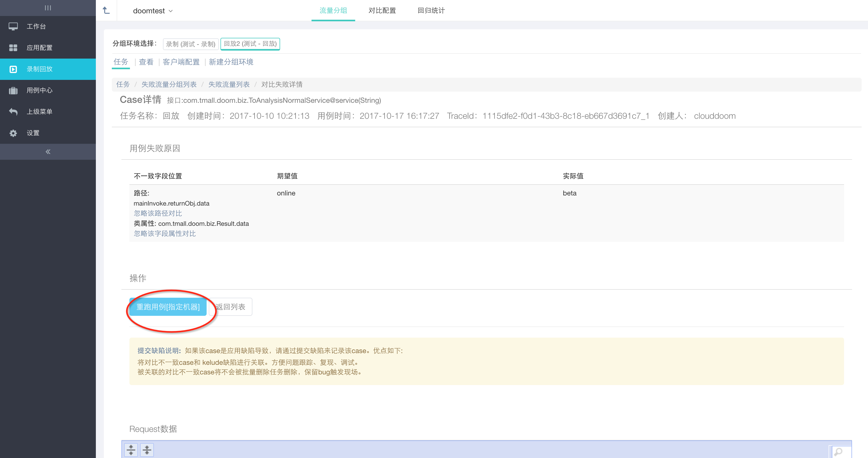This screenshot has width=868, height=458.
Task: Open 应用配置 in the sidebar
Action: tap(48, 47)
